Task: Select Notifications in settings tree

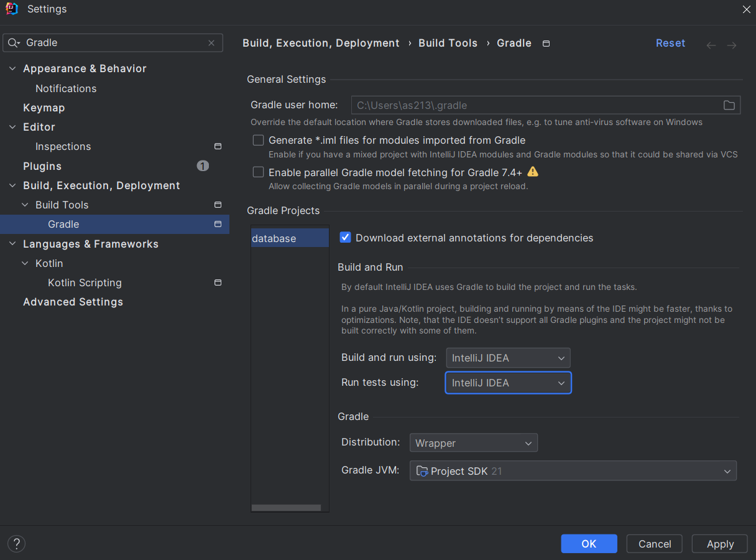Action: [x=66, y=88]
